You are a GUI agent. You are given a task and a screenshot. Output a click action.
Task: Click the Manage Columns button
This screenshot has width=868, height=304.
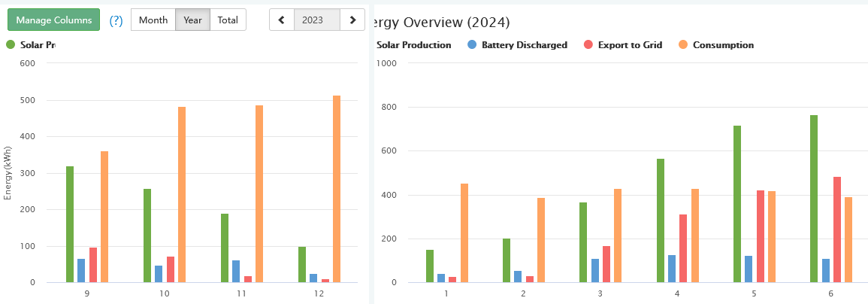point(53,20)
